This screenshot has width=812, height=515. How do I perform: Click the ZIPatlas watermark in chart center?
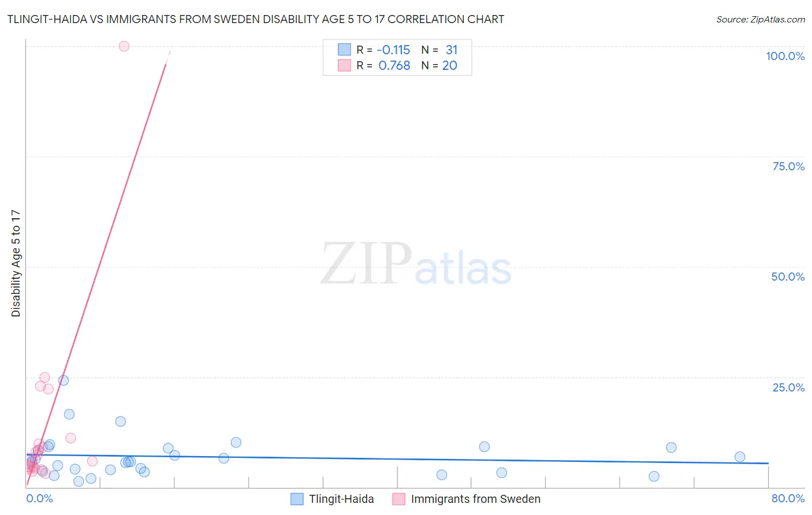pos(416,264)
